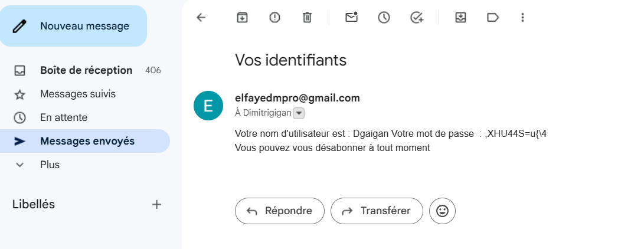Open the labels icon in toolbar

pos(493,18)
